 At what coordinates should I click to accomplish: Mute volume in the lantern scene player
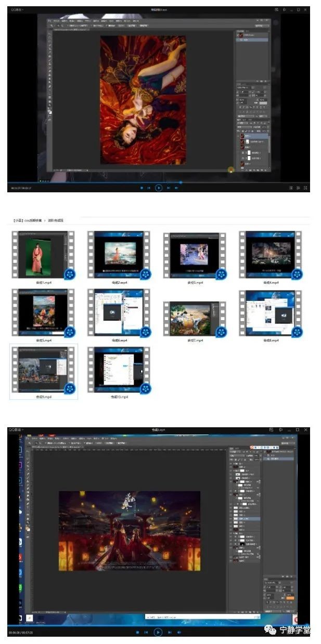[x=178, y=632]
